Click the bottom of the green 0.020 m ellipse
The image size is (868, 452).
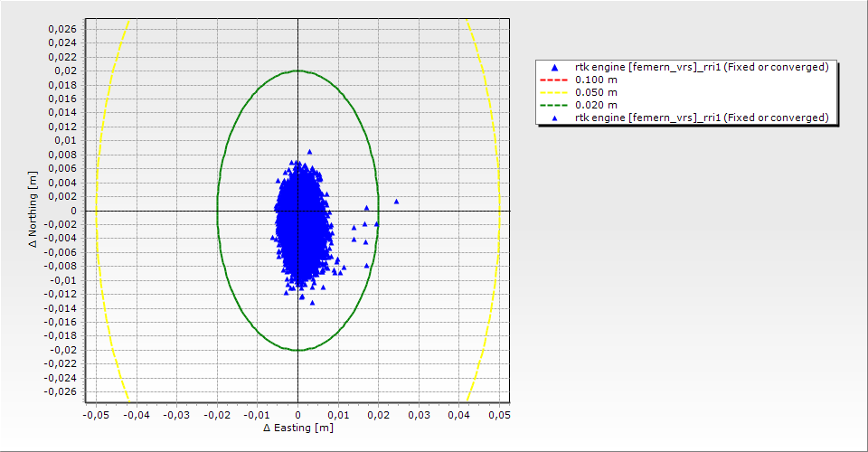point(298,350)
